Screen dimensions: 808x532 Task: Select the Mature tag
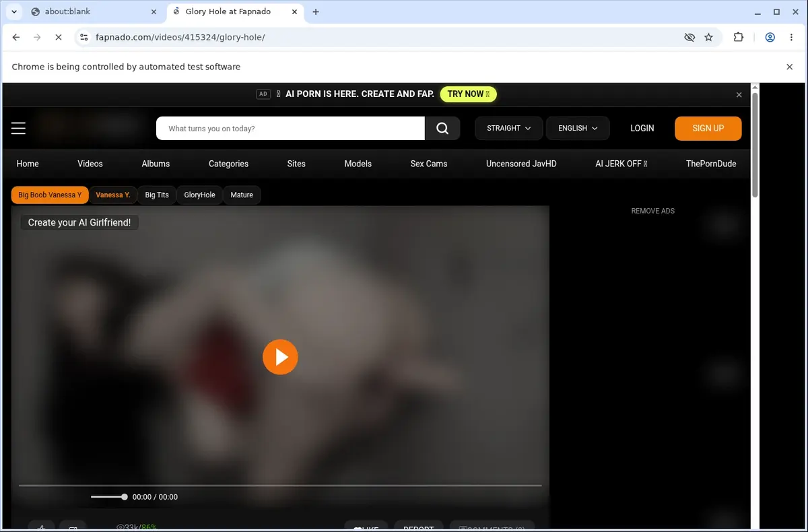tap(242, 195)
